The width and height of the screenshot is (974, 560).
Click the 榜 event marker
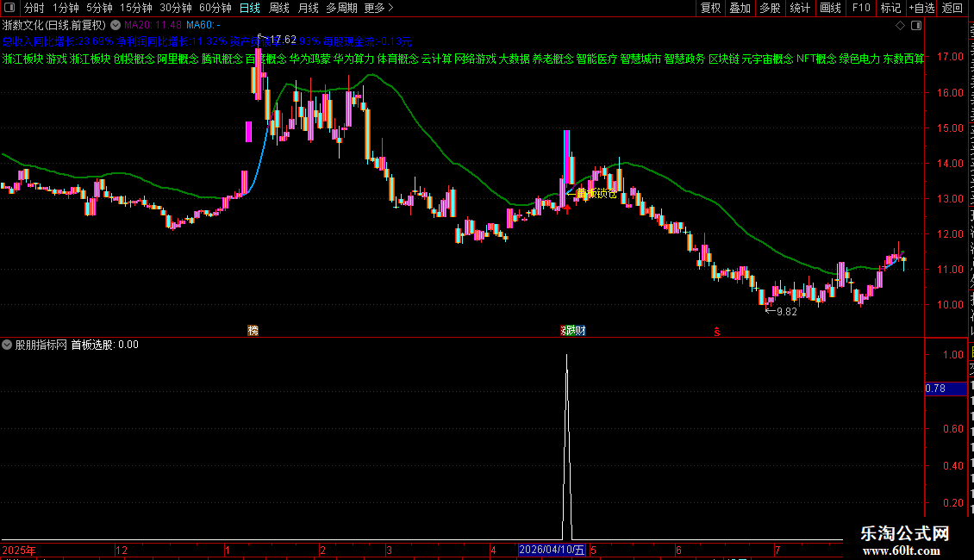[253, 330]
